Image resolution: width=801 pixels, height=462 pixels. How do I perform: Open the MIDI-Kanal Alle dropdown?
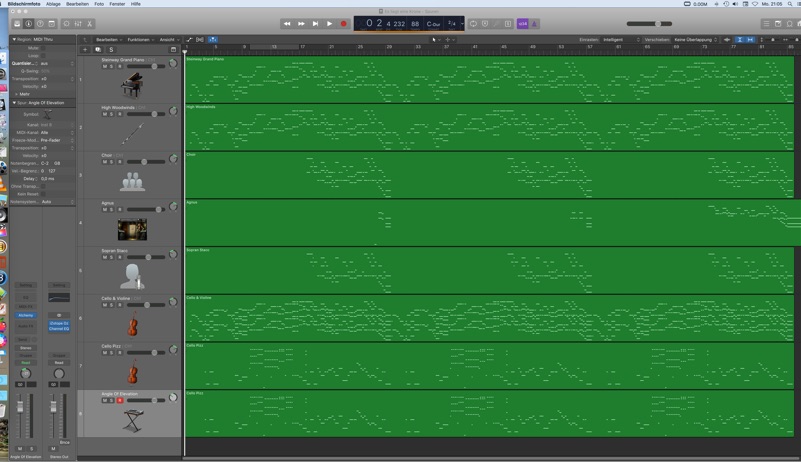(57, 132)
